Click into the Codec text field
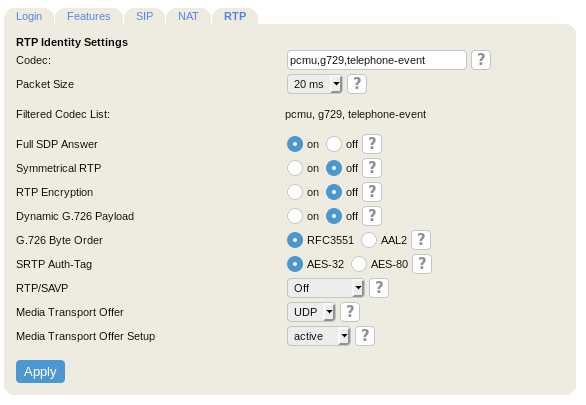The image size is (586, 405). [377, 60]
